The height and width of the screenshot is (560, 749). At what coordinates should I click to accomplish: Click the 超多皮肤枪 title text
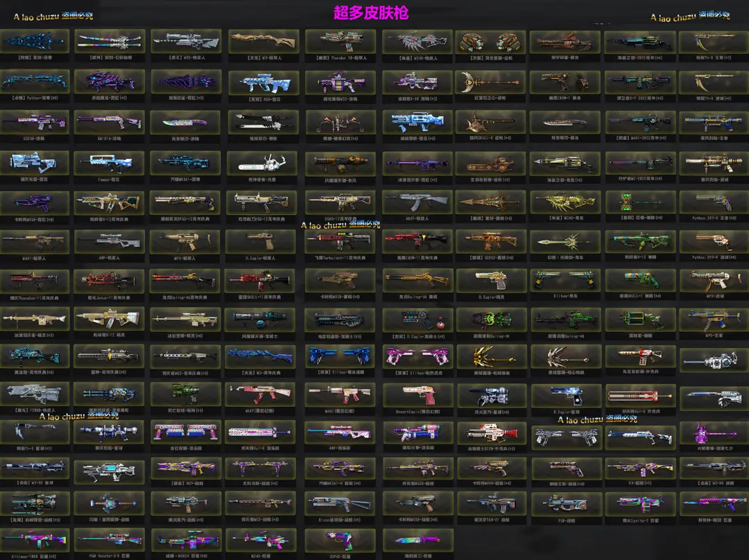coord(371,13)
